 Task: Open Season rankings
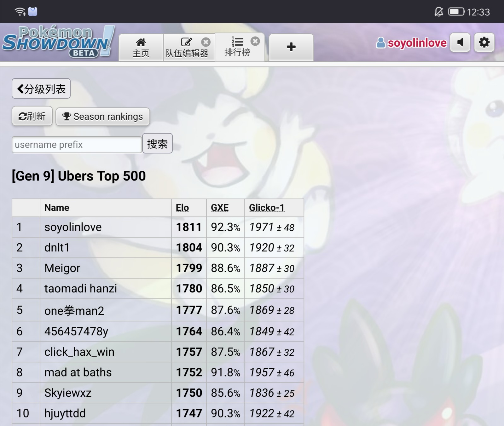[103, 117]
